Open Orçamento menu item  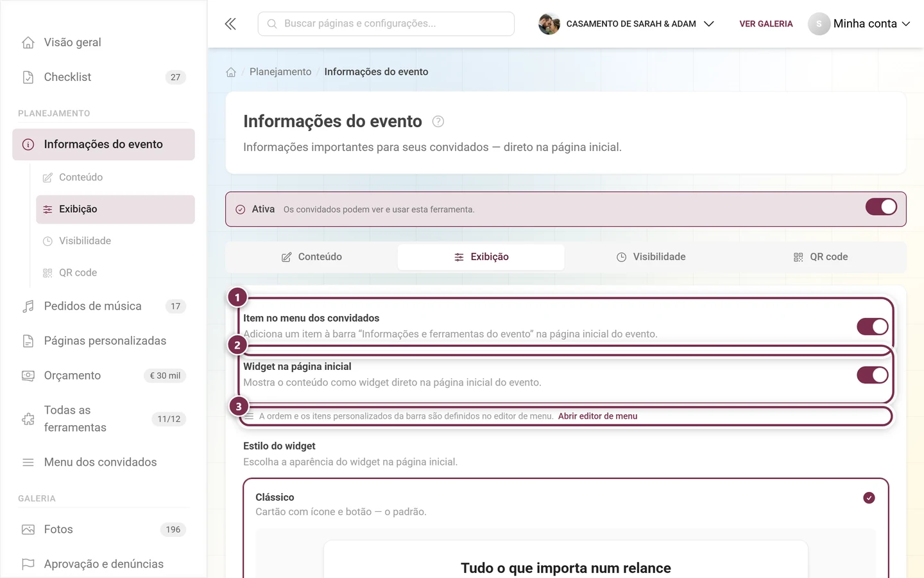click(x=103, y=376)
